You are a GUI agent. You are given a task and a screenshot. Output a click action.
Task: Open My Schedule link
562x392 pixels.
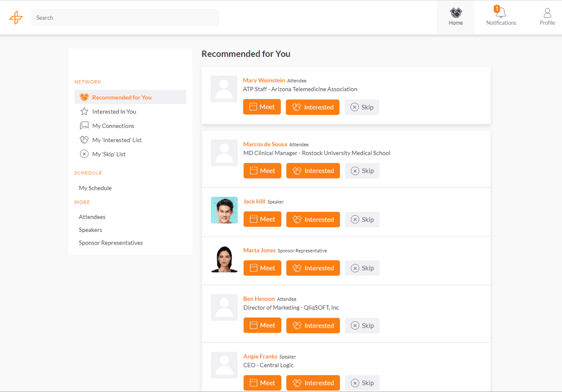pyautogui.click(x=95, y=188)
